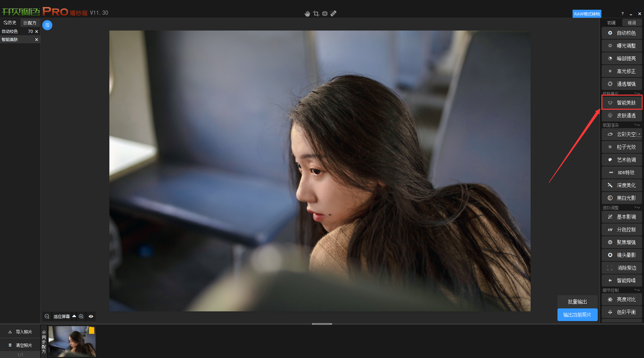Image resolution: width=644 pixels, height=358 pixels.
Task: Click the zoom in magnifier icon
Action: (x=82, y=316)
